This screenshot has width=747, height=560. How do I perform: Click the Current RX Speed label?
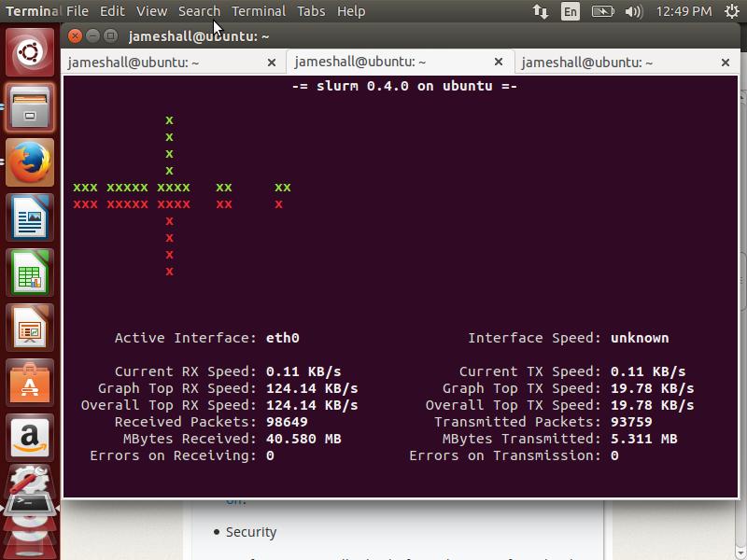186,371
